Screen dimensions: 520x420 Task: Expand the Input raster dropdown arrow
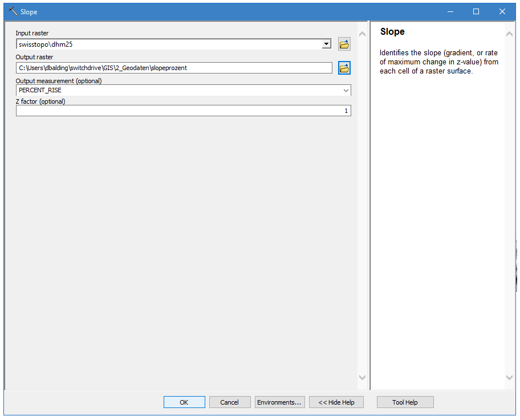pos(326,44)
